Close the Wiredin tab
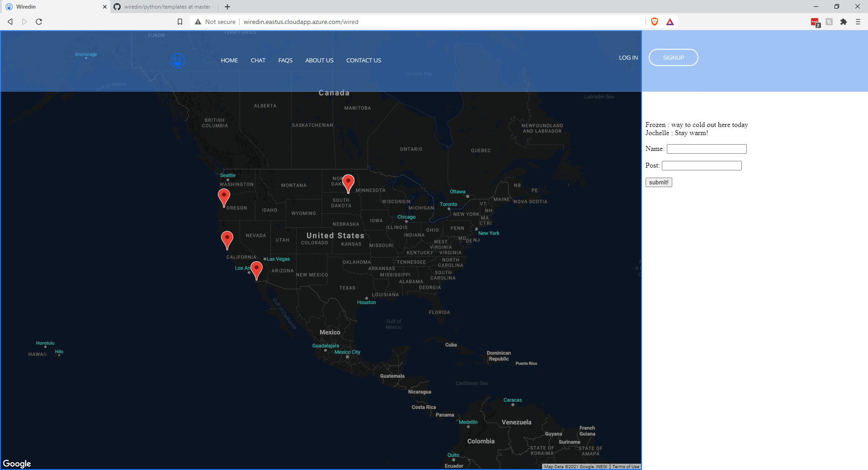This screenshot has width=868, height=470. pyautogui.click(x=105, y=7)
